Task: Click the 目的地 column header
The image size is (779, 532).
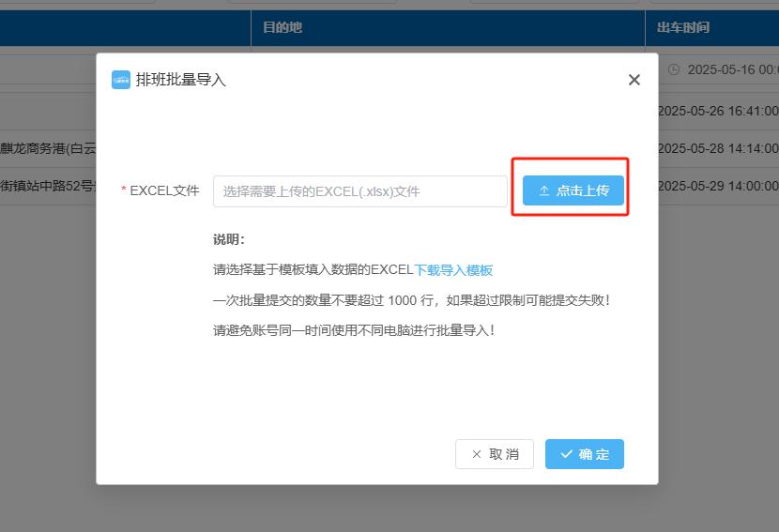Action: [x=282, y=28]
